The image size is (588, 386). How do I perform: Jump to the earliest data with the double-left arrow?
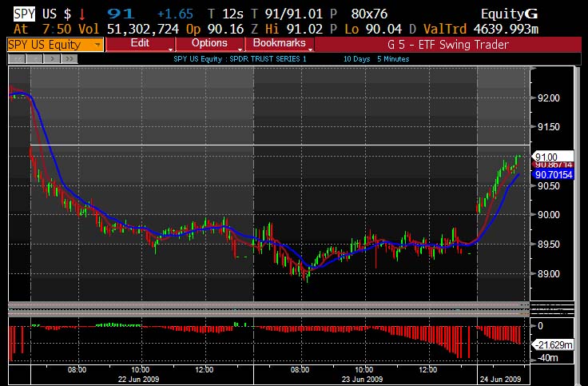tap(17, 59)
